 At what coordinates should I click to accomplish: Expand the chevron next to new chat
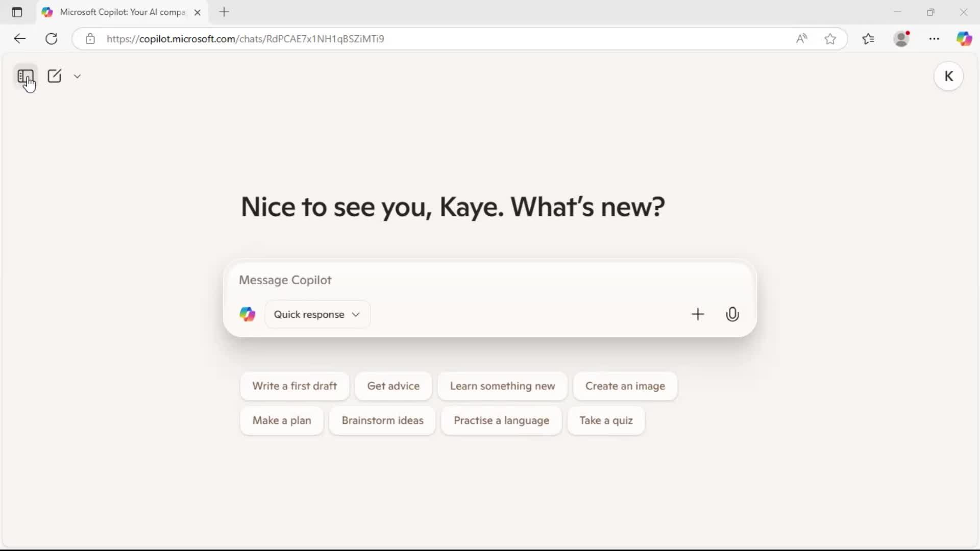pyautogui.click(x=77, y=76)
